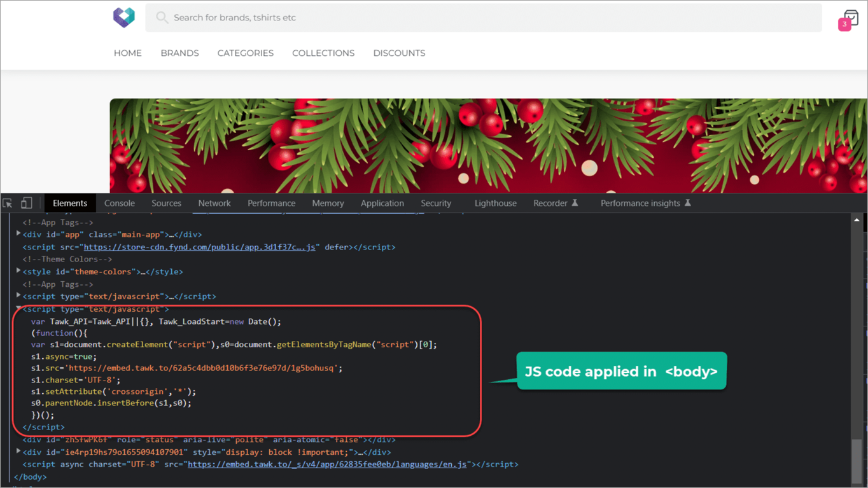The height and width of the screenshot is (488, 868).
Task: Select the <!--Theme Colors--> comment line
Action: 67,259
